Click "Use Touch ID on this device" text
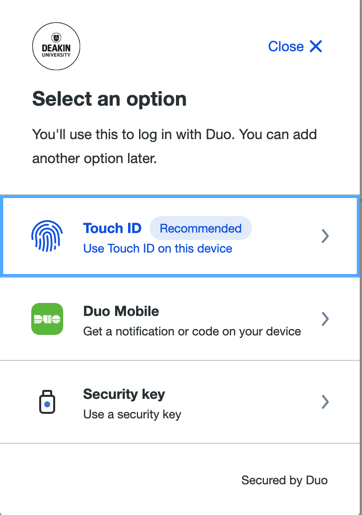362x515 pixels. pyautogui.click(x=158, y=249)
